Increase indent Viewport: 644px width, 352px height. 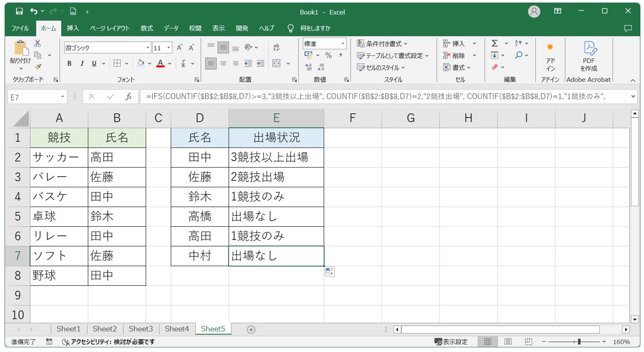[260, 64]
